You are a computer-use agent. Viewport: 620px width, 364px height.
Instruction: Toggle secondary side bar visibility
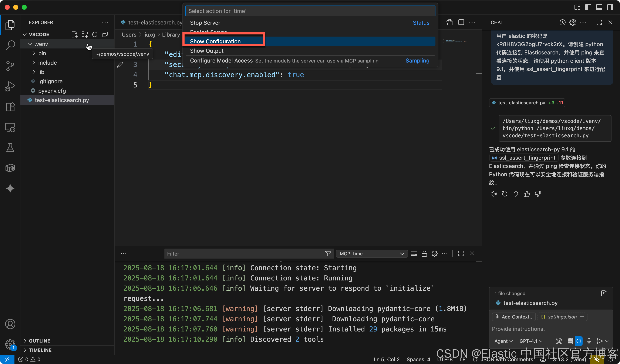610,7
